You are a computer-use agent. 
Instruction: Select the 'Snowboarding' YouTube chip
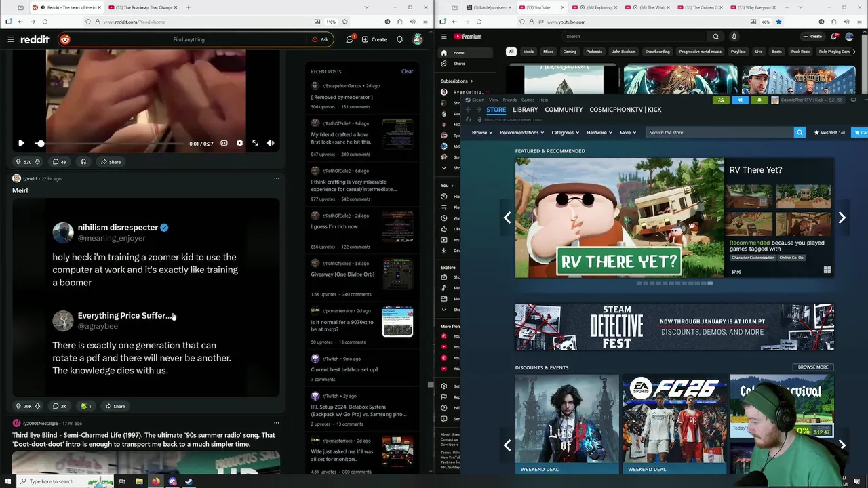click(657, 52)
